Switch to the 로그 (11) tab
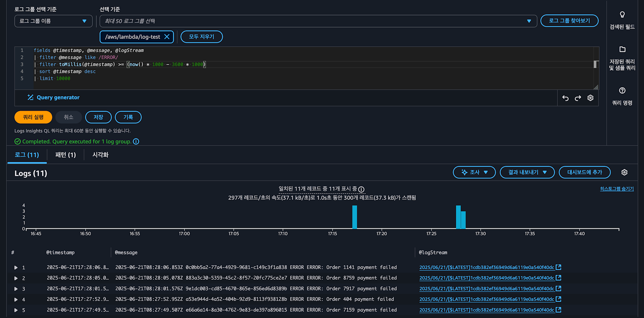The height and width of the screenshot is (318, 644). 27,155
